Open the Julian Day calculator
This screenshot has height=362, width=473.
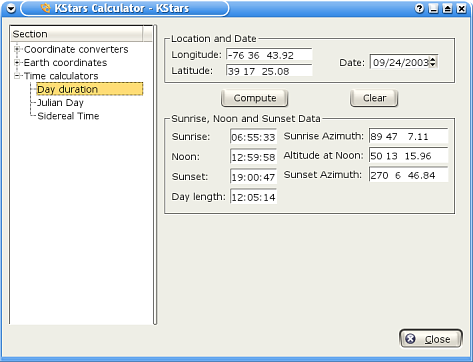60,103
